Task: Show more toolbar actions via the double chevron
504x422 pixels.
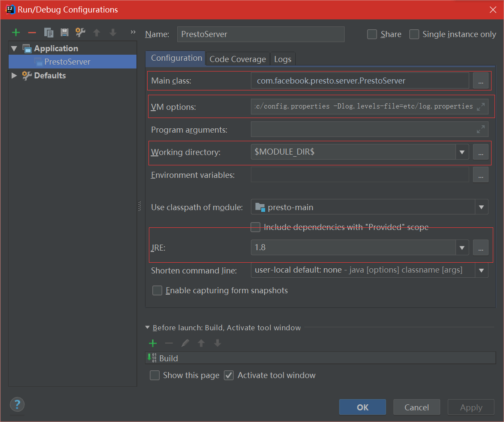Action: coord(133,32)
